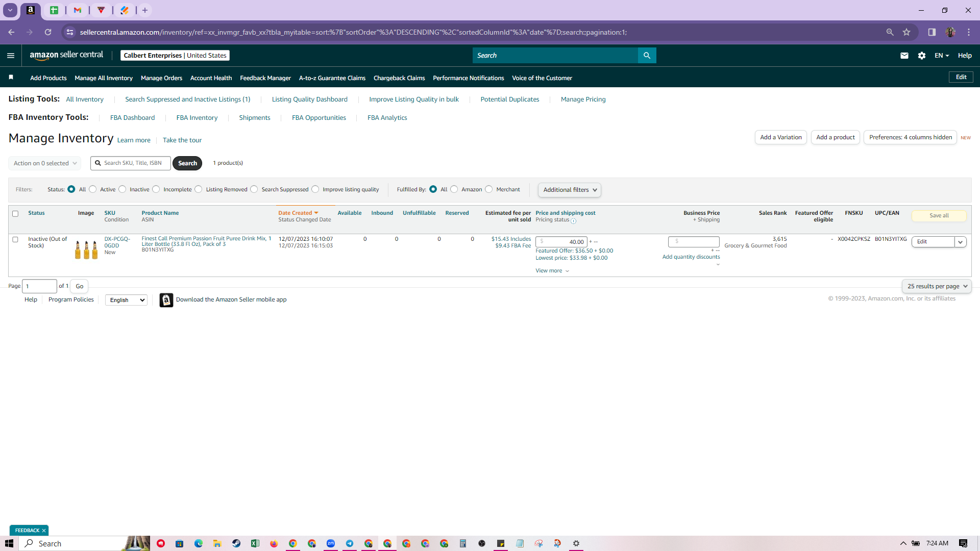Image resolution: width=980 pixels, height=551 pixels.
Task: Select the Search Suppressed filter
Action: pyautogui.click(x=254, y=189)
